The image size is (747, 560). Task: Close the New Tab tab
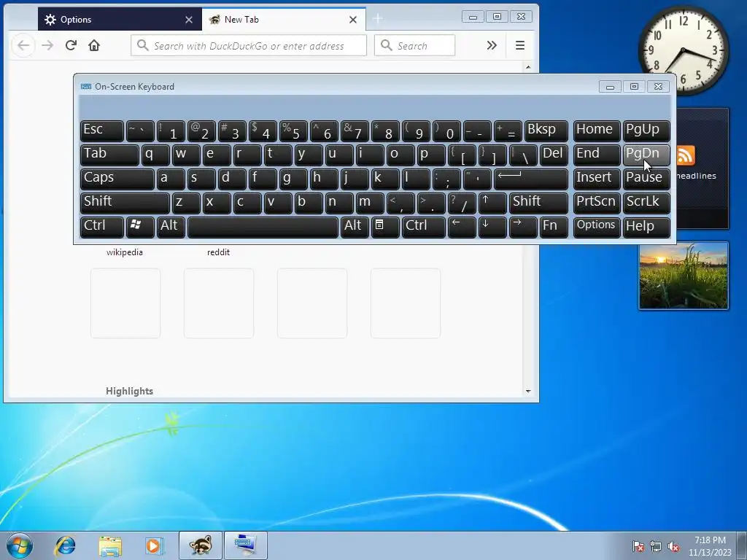(353, 20)
